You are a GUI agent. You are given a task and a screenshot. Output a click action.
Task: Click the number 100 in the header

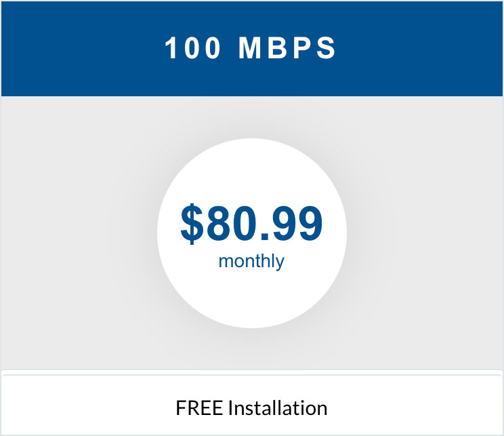point(192,48)
